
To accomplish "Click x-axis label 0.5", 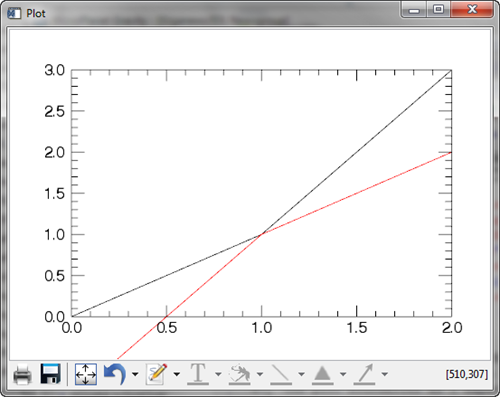I will pyautogui.click(x=167, y=328).
